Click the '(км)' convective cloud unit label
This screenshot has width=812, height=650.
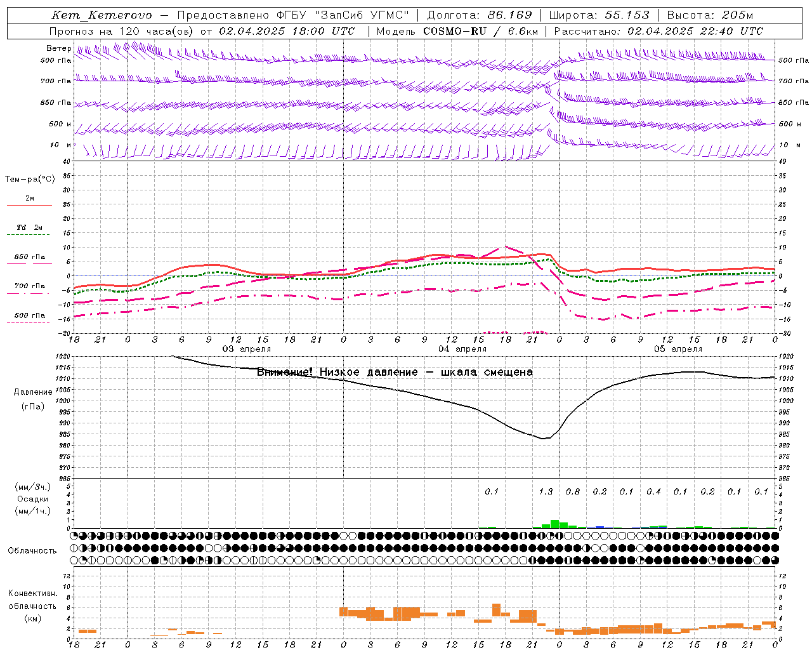coord(33,618)
